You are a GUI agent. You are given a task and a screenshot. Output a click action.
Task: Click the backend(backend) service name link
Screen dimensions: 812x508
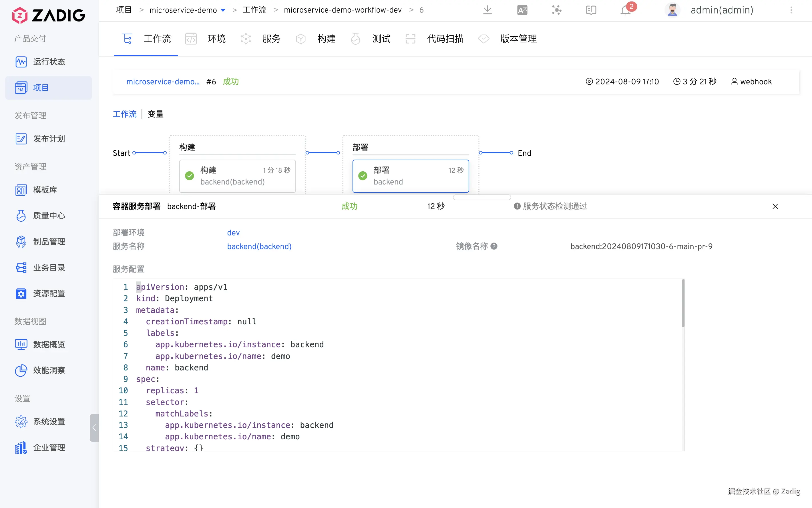click(259, 246)
